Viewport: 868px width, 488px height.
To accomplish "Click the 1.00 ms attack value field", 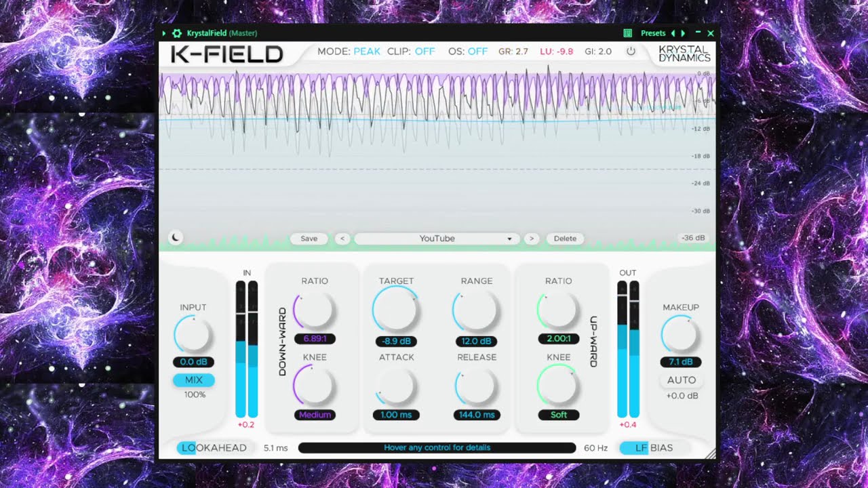I will tap(396, 415).
